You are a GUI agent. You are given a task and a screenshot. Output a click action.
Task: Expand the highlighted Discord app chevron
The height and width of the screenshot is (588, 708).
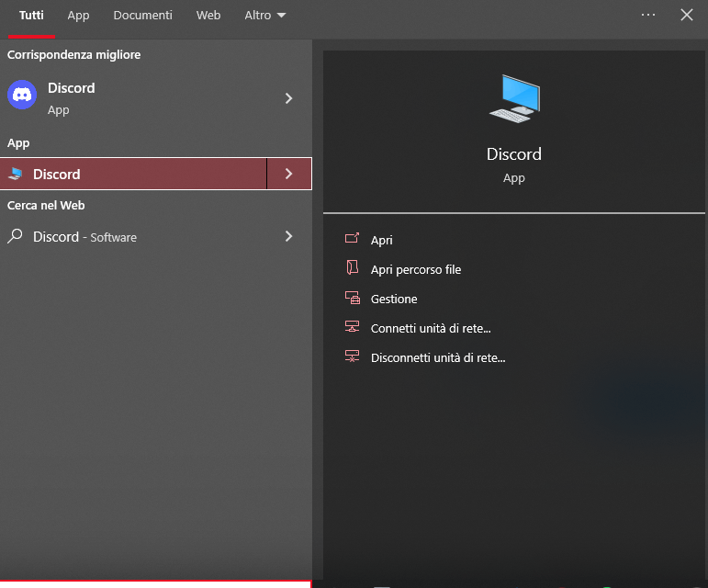pyautogui.click(x=289, y=174)
